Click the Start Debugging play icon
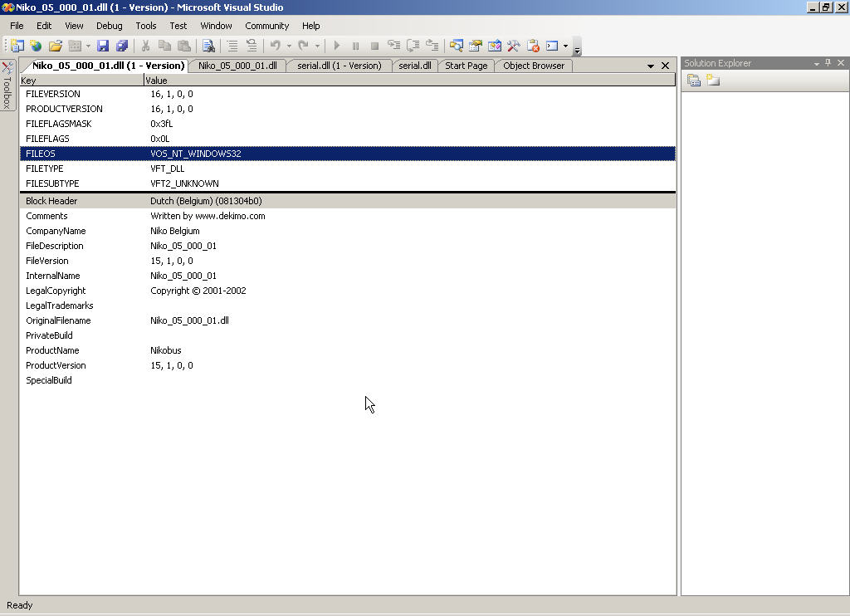The height and width of the screenshot is (616, 850). [x=337, y=46]
